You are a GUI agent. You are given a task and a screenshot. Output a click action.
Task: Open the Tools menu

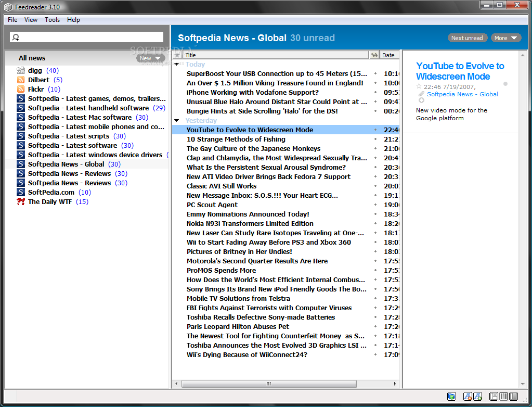pyautogui.click(x=52, y=20)
